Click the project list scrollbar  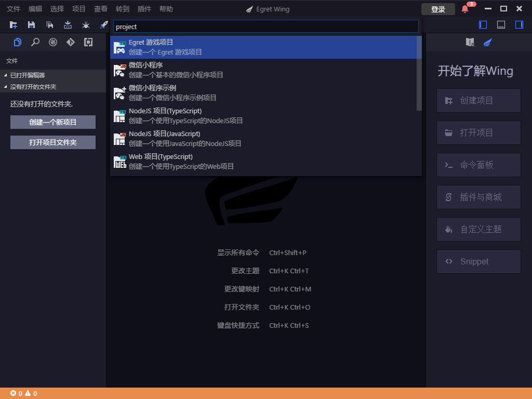tap(419, 73)
